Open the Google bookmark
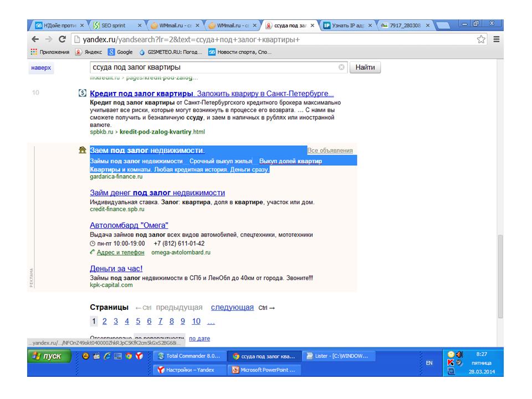This screenshot has width=532, height=399. (120, 52)
